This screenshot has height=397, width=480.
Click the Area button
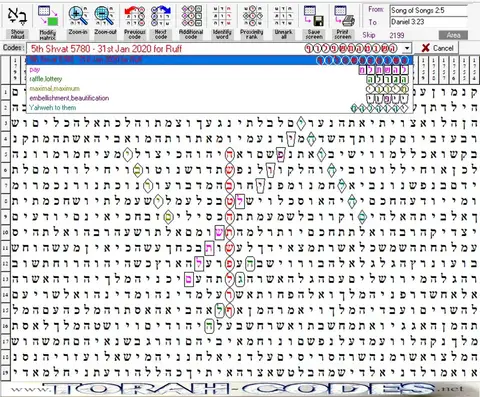pyautogui.click(x=453, y=35)
